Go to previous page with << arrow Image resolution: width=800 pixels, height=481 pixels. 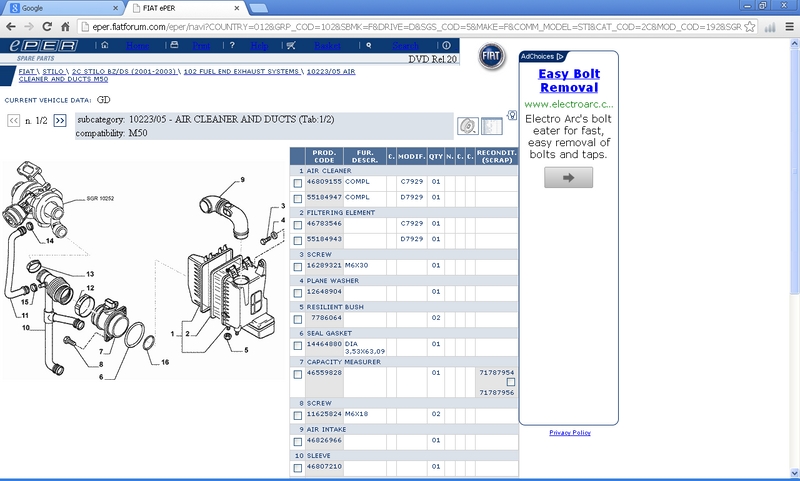[14, 121]
